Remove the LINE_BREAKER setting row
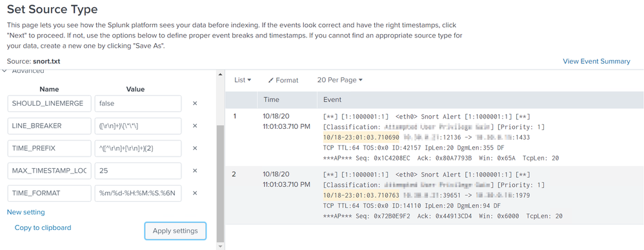This screenshot has height=250, width=644. [x=195, y=126]
